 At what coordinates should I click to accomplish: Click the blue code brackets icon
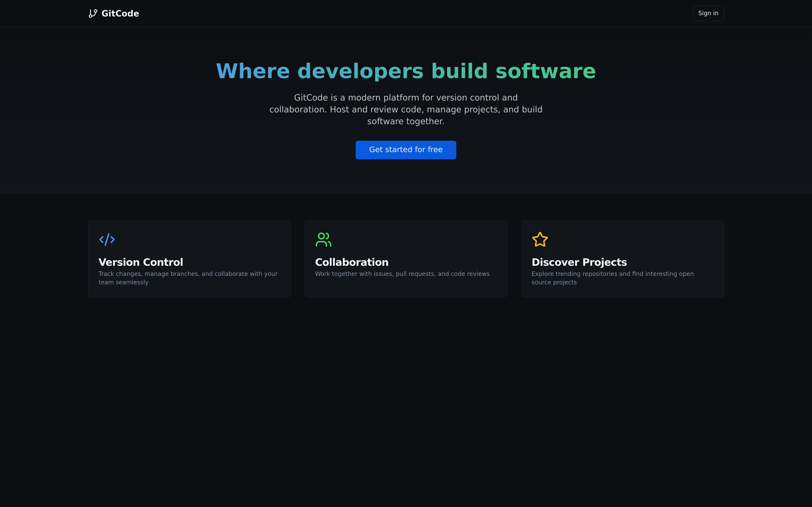click(x=107, y=239)
